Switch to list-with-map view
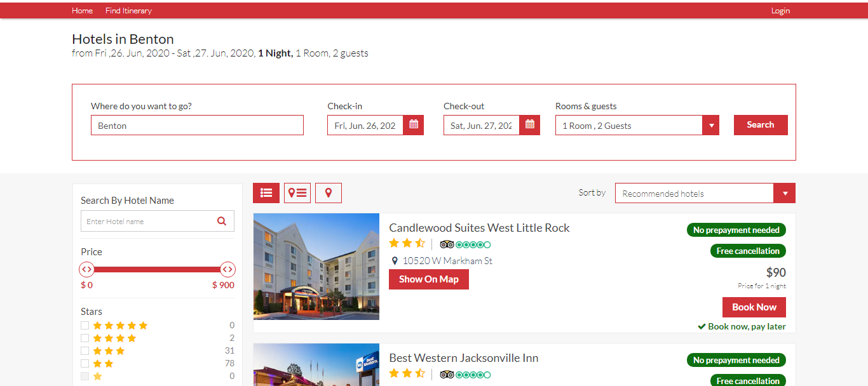This screenshot has width=868, height=386. tap(297, 193)
